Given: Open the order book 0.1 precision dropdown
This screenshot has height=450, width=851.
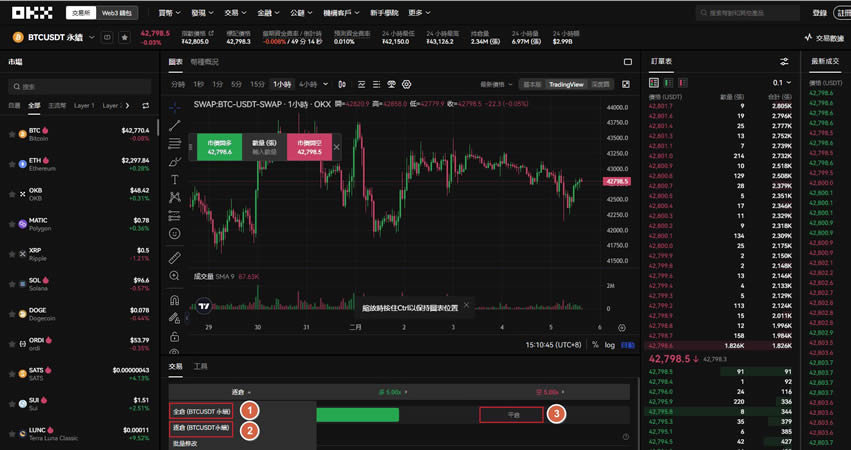Looking at the screenshot, I should [x=781, y=83].
